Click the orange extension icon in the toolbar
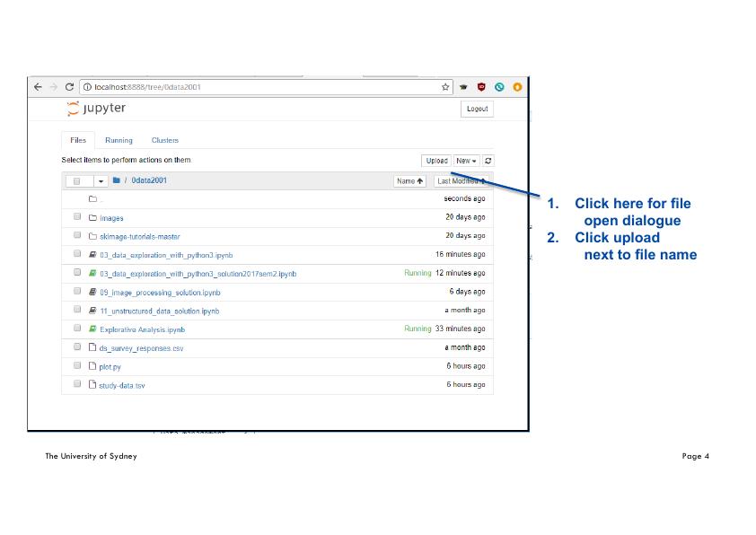This screenshot has width=756, height=535. click(x=517, y=87)
